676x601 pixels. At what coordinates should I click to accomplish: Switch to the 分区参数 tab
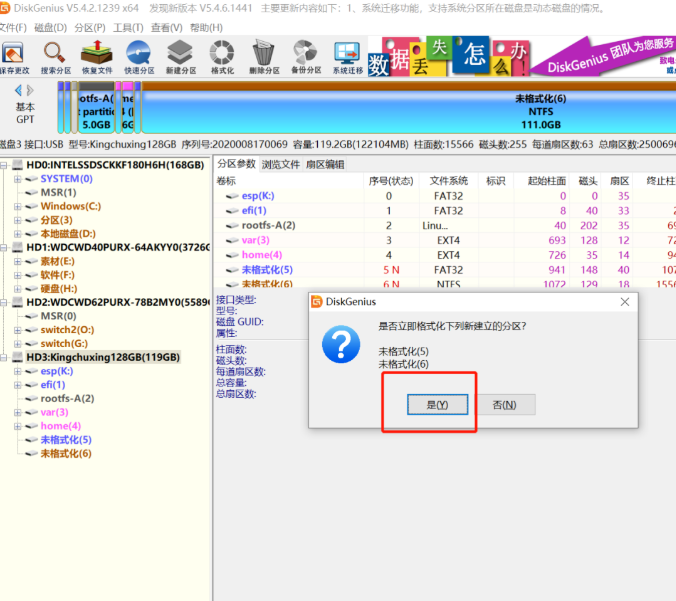pos(236,164)
